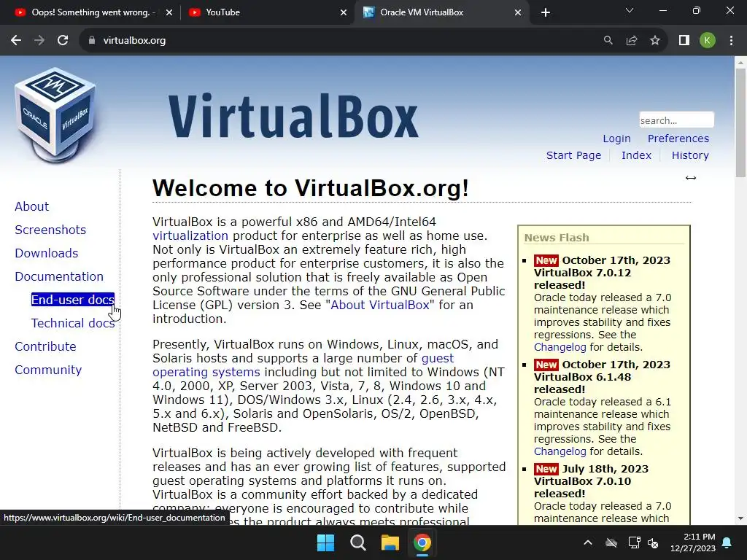Click the VirtualBox cube logo
The image size is (747, 560).
click(x=55, y=115)
